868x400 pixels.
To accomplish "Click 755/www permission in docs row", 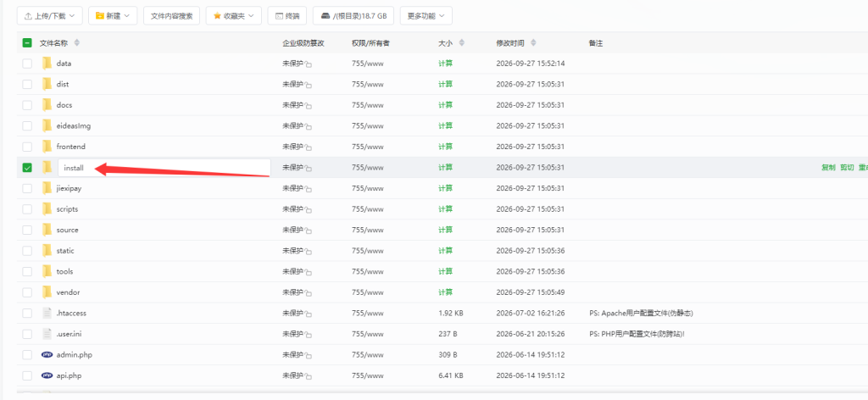I will (x=368, y=105).
